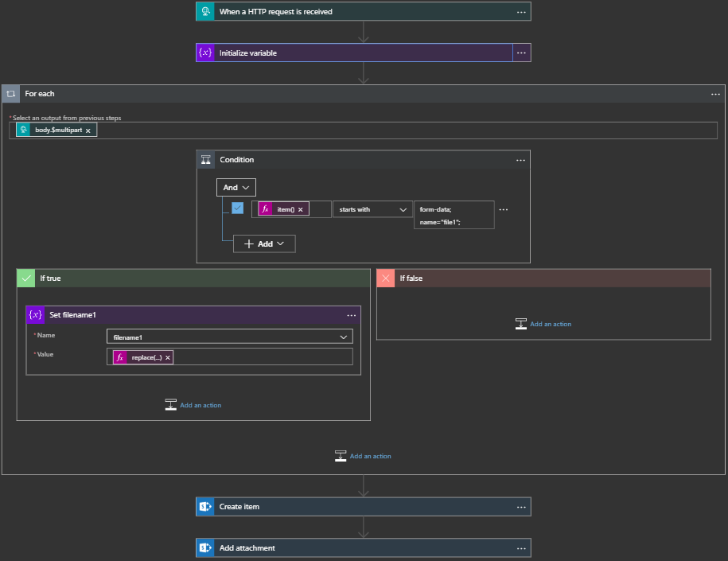This screenshot has width=728, height=561.
Task: Open the And operator dropdown
Action: (236, 188)
